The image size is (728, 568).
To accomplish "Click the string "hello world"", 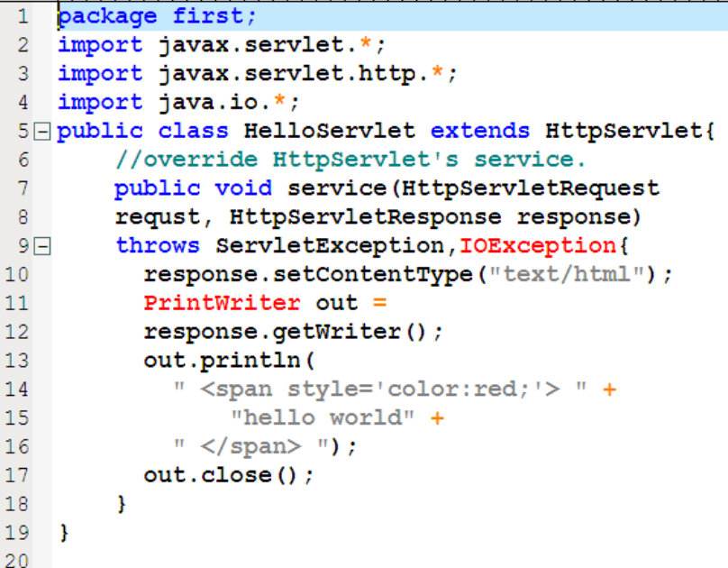I will click(323, 418).
